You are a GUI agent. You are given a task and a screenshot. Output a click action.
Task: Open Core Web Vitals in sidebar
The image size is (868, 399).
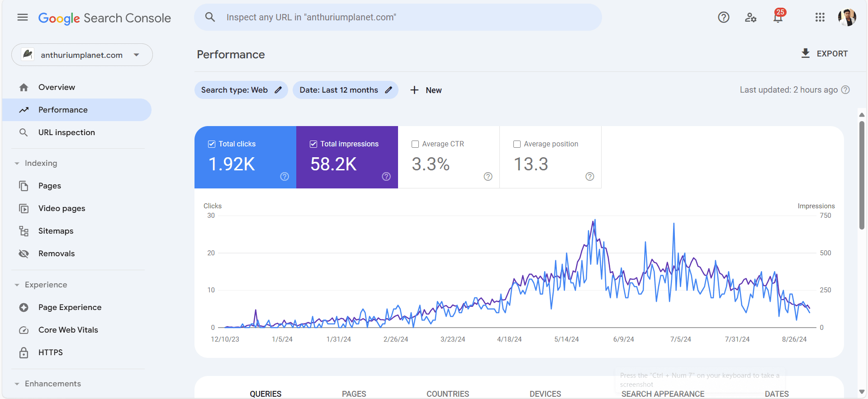[x=68, y=330]
